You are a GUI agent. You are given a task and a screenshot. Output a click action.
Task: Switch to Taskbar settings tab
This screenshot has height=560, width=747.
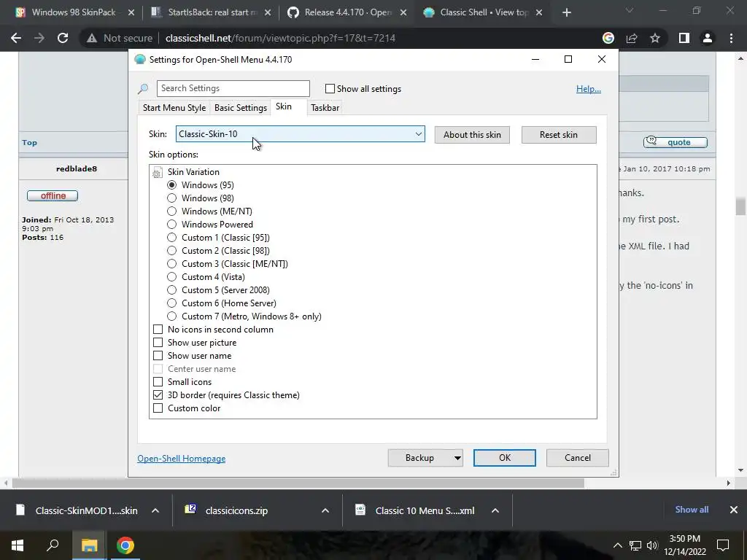pos(325,108)
